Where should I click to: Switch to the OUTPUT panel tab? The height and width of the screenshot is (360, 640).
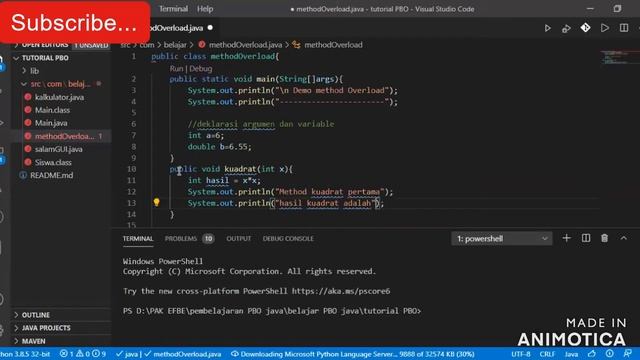pos(239,238)
